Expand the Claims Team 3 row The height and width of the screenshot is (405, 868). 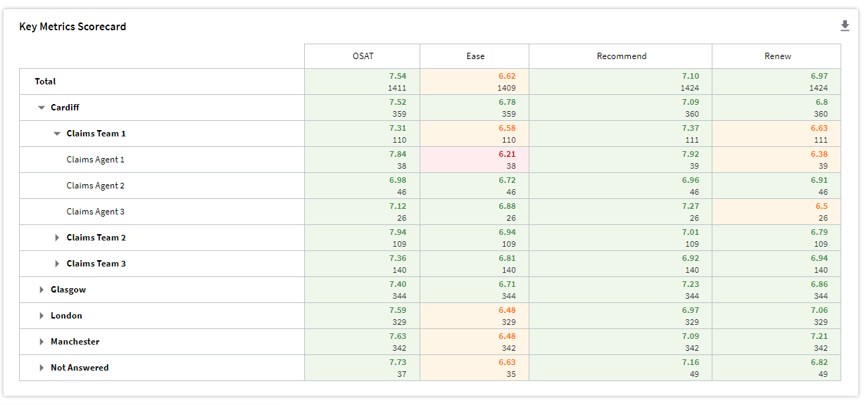point(57,264)
